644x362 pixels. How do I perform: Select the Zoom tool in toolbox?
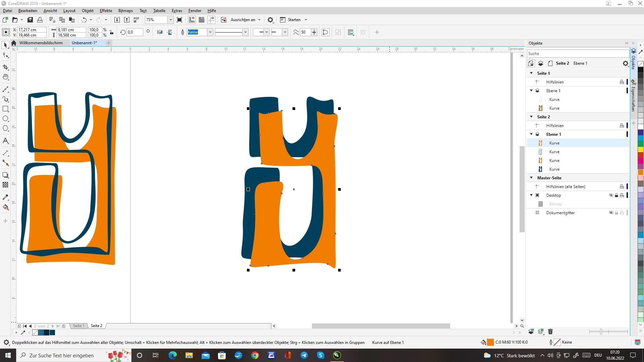[5, 77]
